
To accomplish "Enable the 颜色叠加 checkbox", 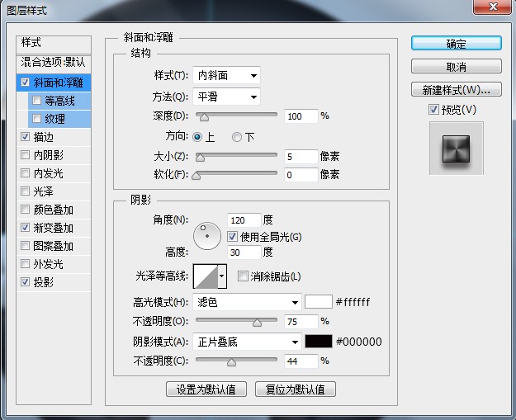I will tap(26, 210).
